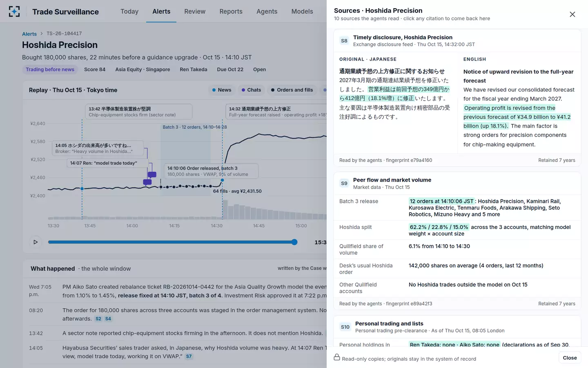Go to the Agents tab
The height and width of the screenshot is (368, 588).
[x=267, y=11]
